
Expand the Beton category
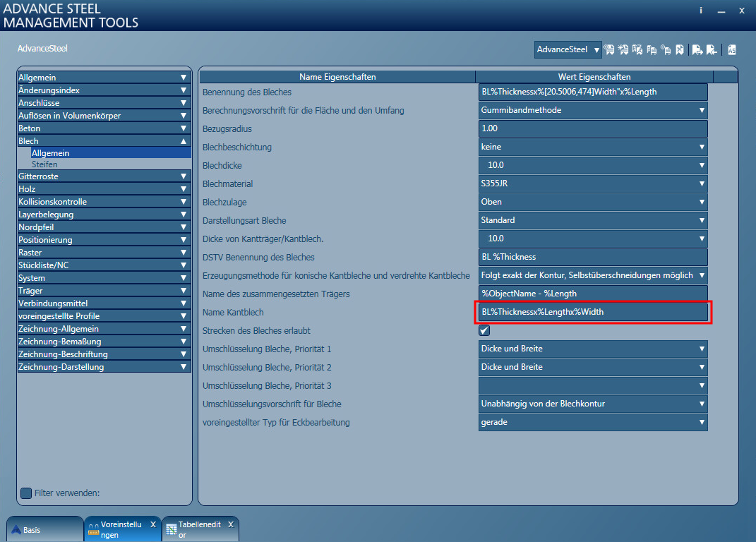coord(104,128)
